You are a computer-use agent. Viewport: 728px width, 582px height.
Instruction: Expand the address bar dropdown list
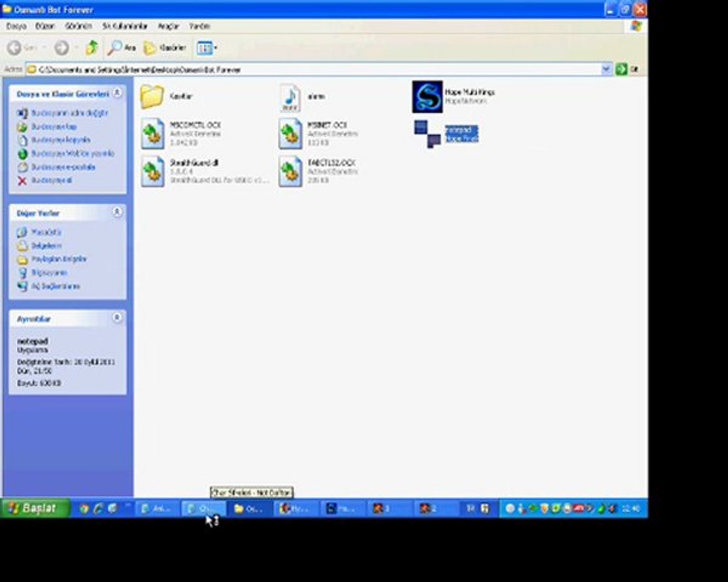point(606,69)
